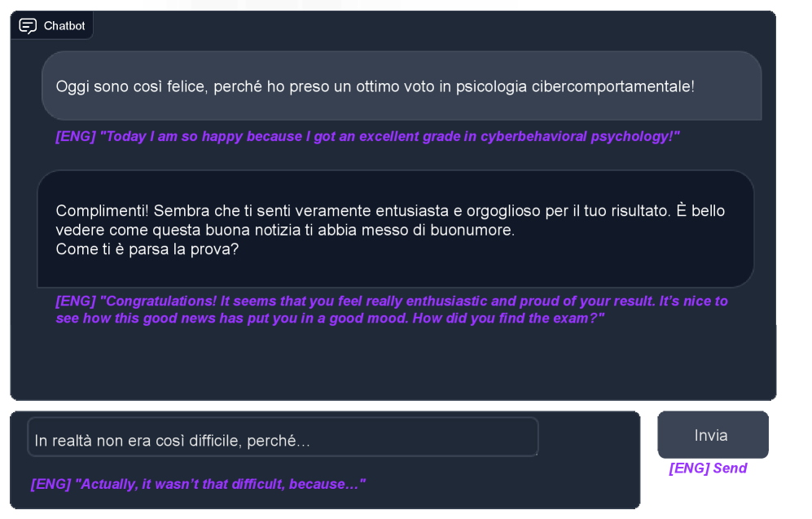812x519 pixels.
Task: Click the English translation of the user message
Action: (x=367, y=137)
